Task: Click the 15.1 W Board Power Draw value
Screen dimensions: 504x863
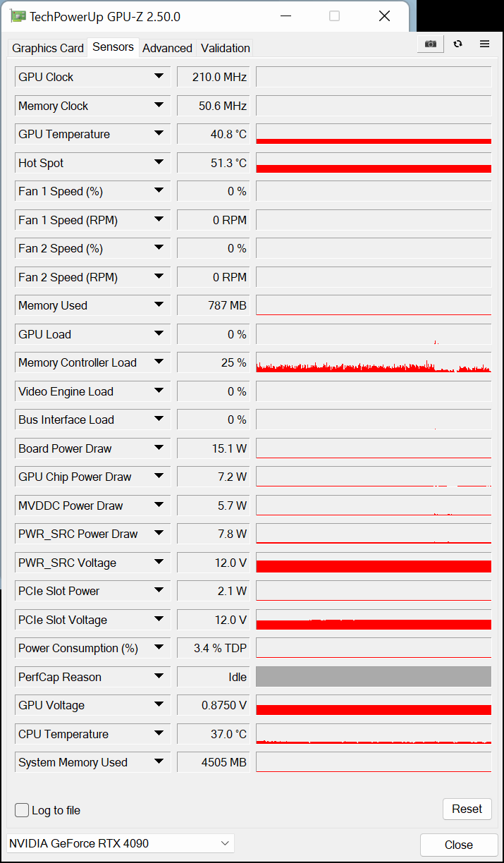Action: click(x=214, y=448)
